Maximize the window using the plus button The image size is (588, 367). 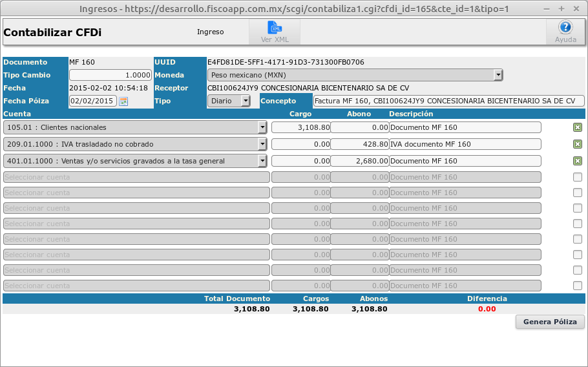(561, 9)
